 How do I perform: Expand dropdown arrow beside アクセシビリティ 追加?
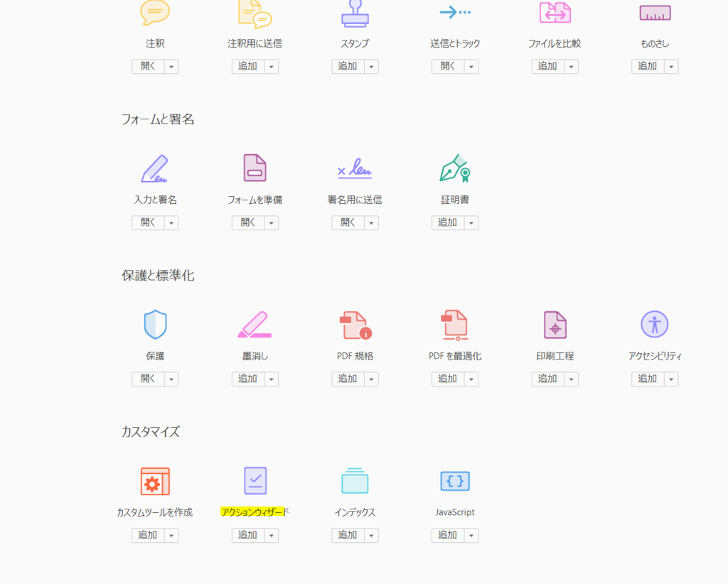click(x=671, y=379)
